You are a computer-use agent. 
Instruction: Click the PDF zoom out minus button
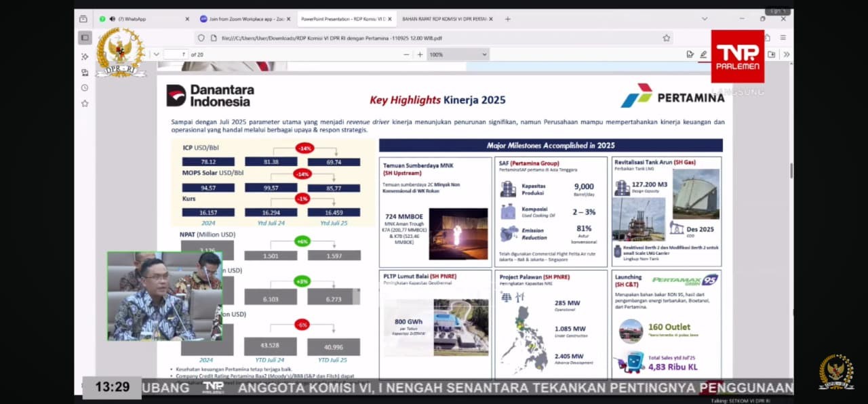tap(405, 54)
